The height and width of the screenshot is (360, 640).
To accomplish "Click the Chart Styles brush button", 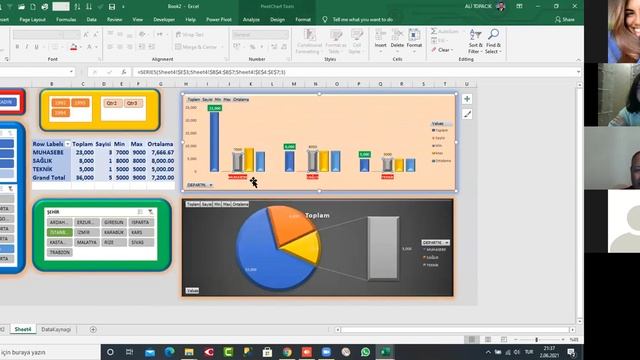I will click(x=467, y=114).
